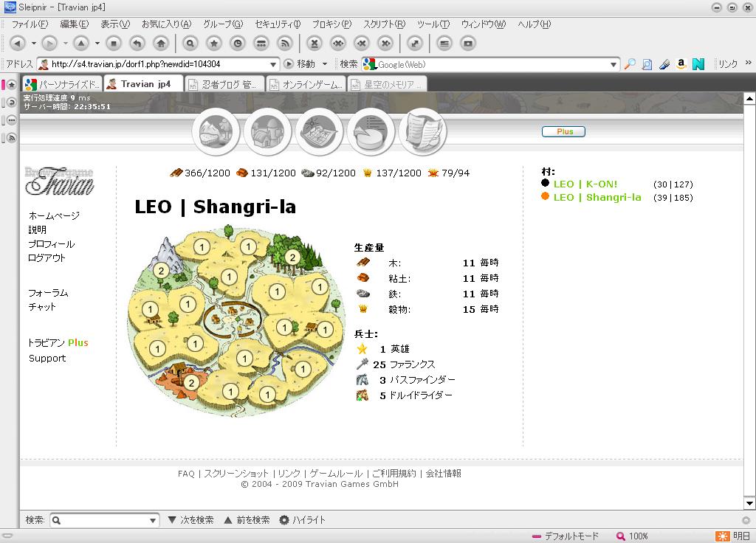
Task: Click the Stop loading button
Action: (114, 44)
